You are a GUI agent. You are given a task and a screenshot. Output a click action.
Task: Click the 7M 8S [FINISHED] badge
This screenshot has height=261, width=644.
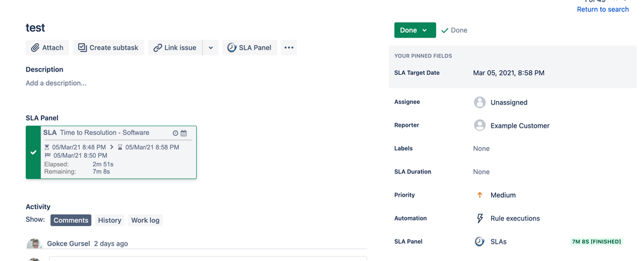click(596, 241)
